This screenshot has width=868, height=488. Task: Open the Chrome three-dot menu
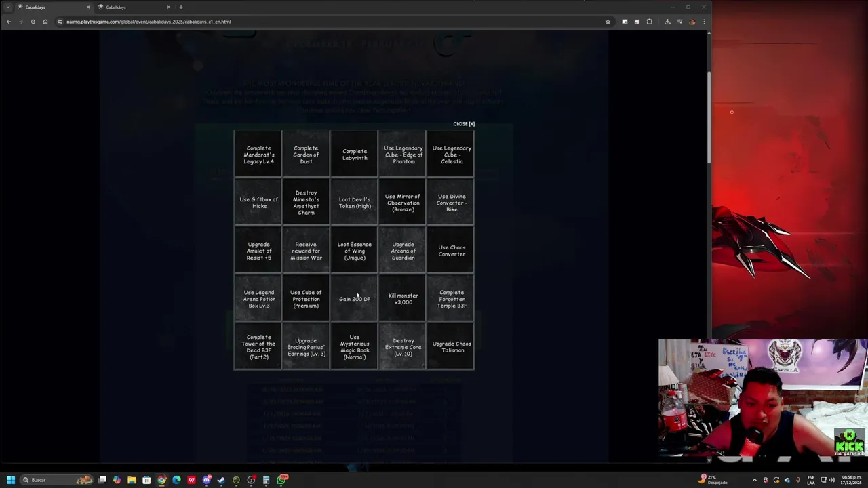704,22
